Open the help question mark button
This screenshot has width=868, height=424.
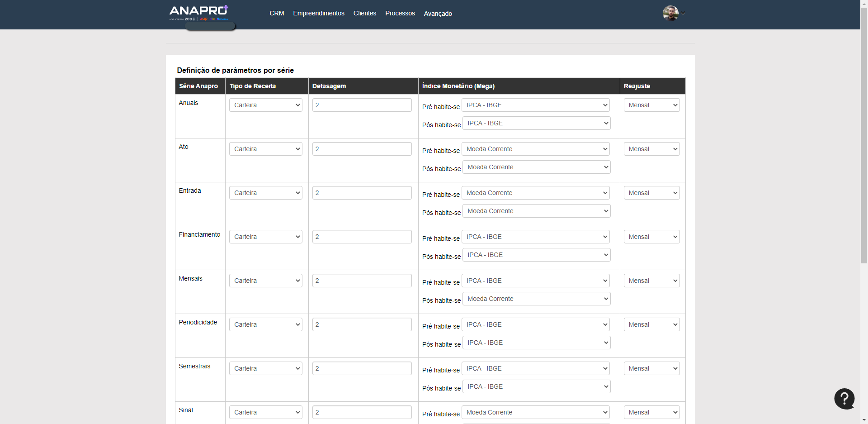pos(844,399)
